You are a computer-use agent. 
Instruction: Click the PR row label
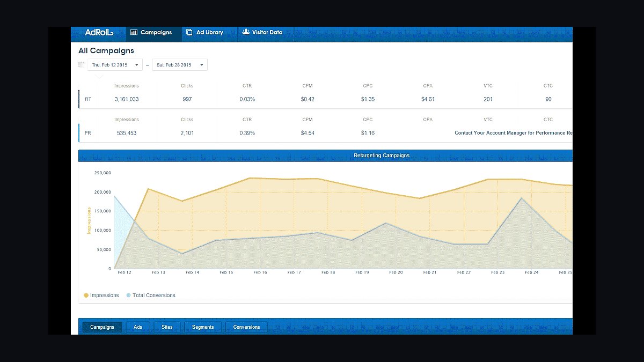[x=88, y=133]
